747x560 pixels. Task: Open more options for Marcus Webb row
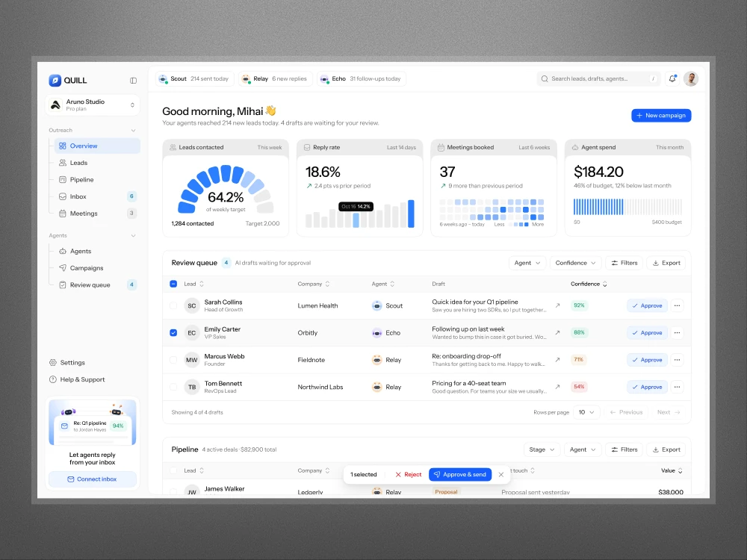click(x=677, y=360)
